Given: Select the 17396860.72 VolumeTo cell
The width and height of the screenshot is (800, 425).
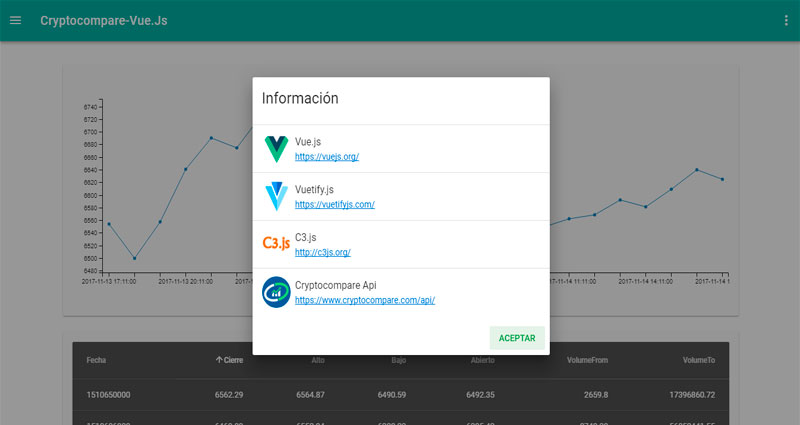Looking at the screenshot, I should coord(692,395).
